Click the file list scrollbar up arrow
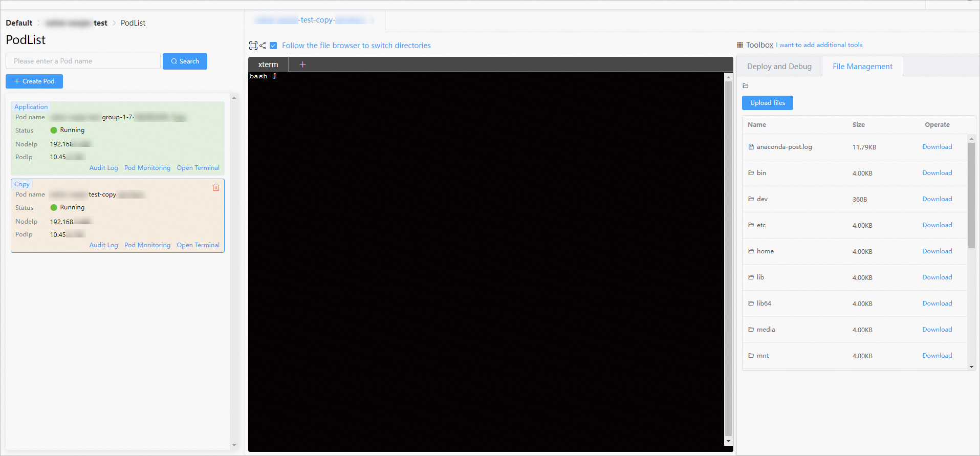The height and width of the screenshot is (456, 980). (971, 139)
